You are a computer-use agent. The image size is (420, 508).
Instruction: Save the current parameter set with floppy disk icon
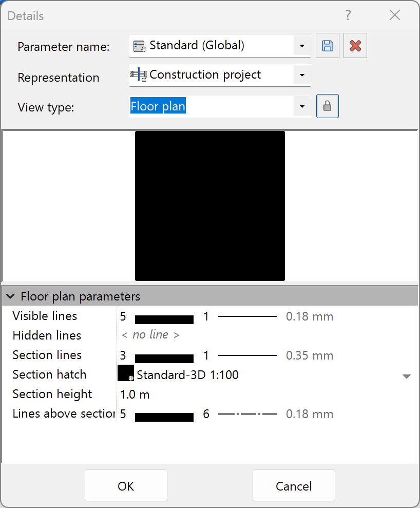(x=327, y=45)
